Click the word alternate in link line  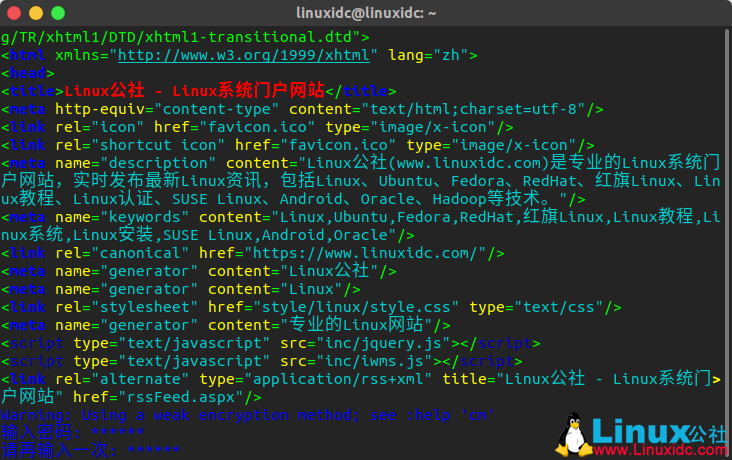140,379
